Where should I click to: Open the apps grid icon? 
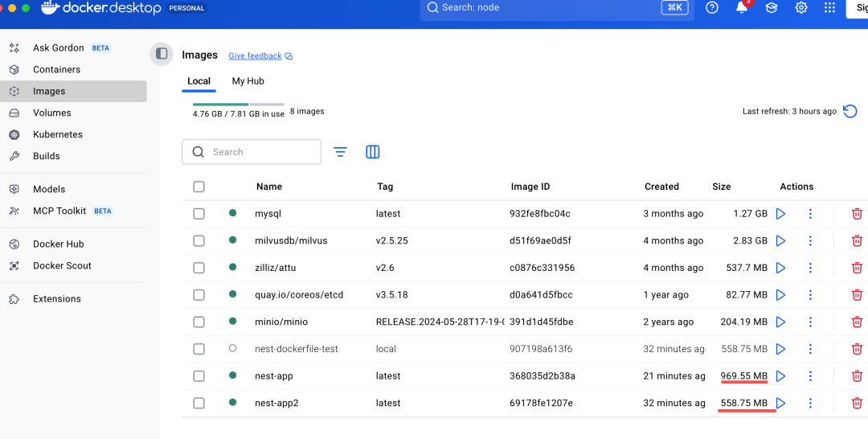pos(829,8)
